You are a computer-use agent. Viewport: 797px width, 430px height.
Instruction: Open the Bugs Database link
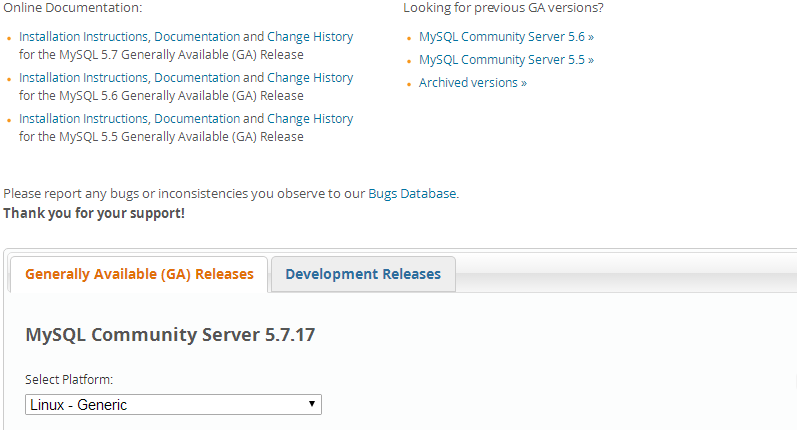pyautogui.click(x=412, y=194)
